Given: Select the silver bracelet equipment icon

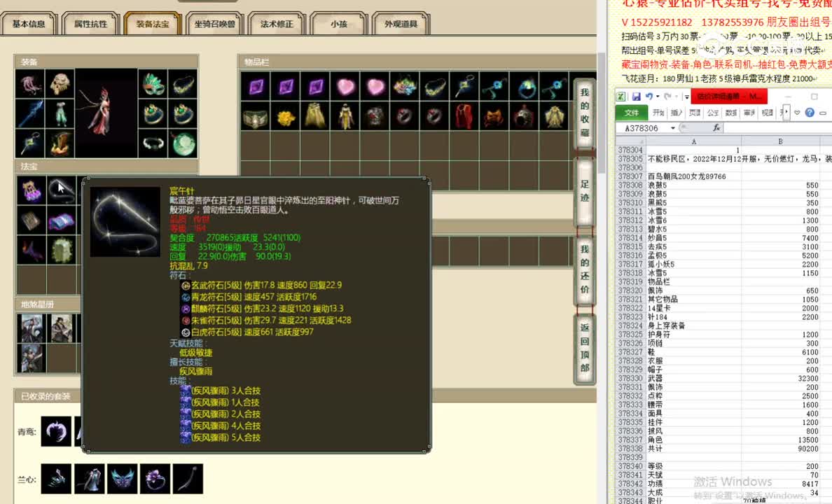Looking at the screenshot, I should pos(153,143).
